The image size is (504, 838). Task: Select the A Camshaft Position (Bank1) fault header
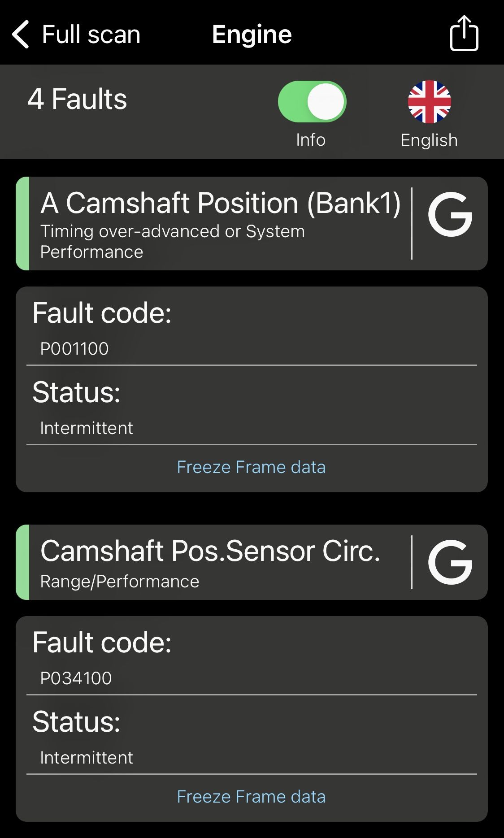220,203
